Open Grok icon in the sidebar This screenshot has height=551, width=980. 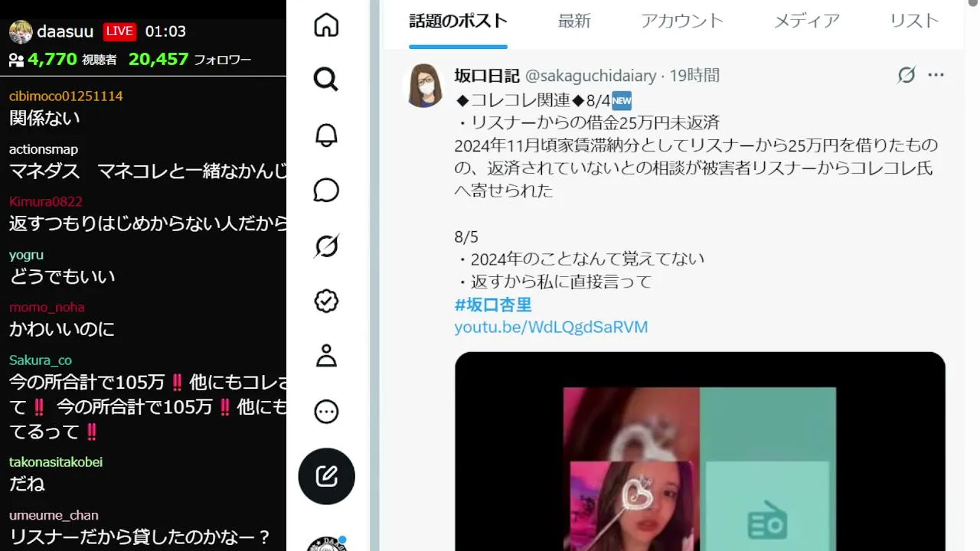[x=326, y=246]
